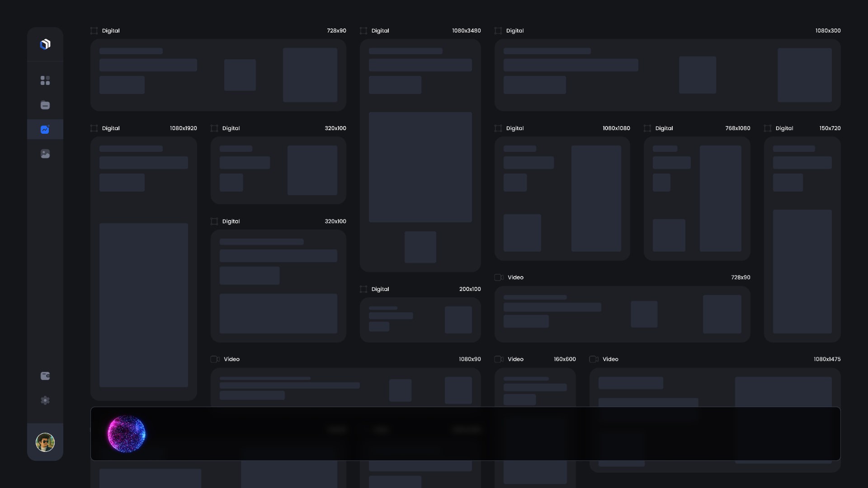This screenshot has width=868, height=488.
Task: Click the 1080x90 size text
Action: [470, 359]
